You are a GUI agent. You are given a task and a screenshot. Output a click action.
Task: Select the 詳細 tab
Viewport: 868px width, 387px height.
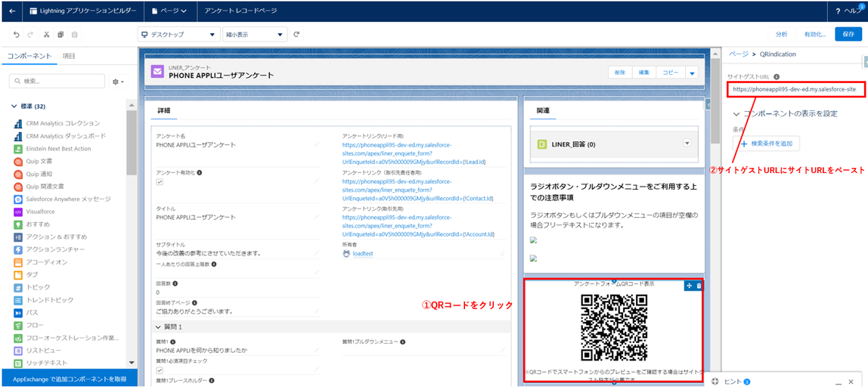pos(164,110)
